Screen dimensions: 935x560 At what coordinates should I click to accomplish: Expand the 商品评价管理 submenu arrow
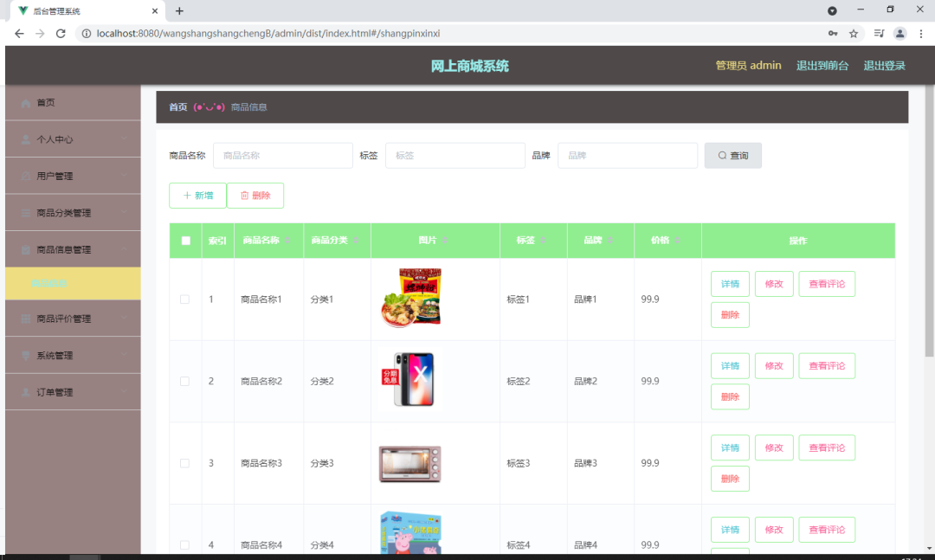(124, 319)
